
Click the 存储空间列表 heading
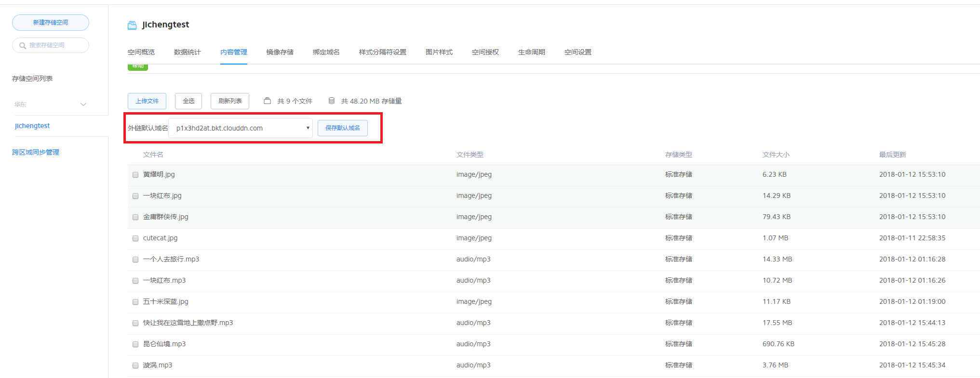click(x=32, y=78)
